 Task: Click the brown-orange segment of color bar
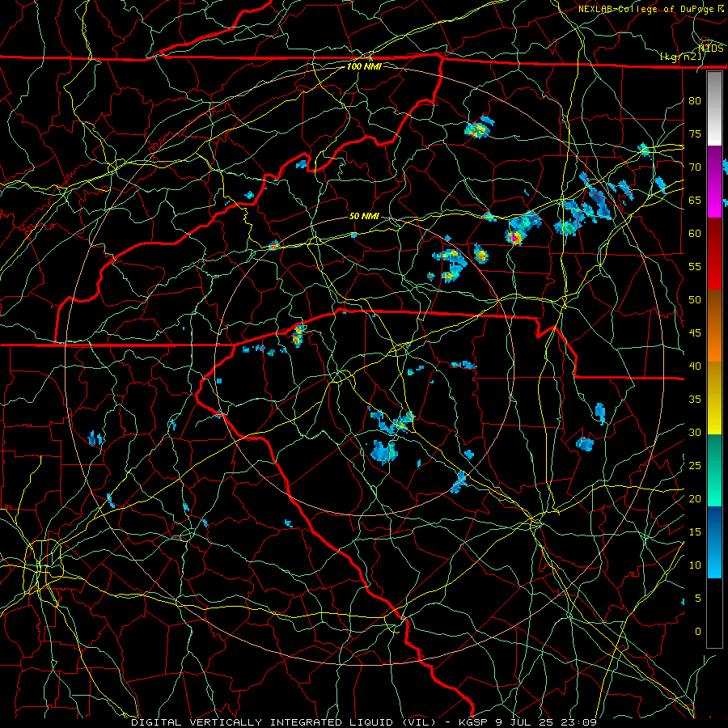(714, 326)
